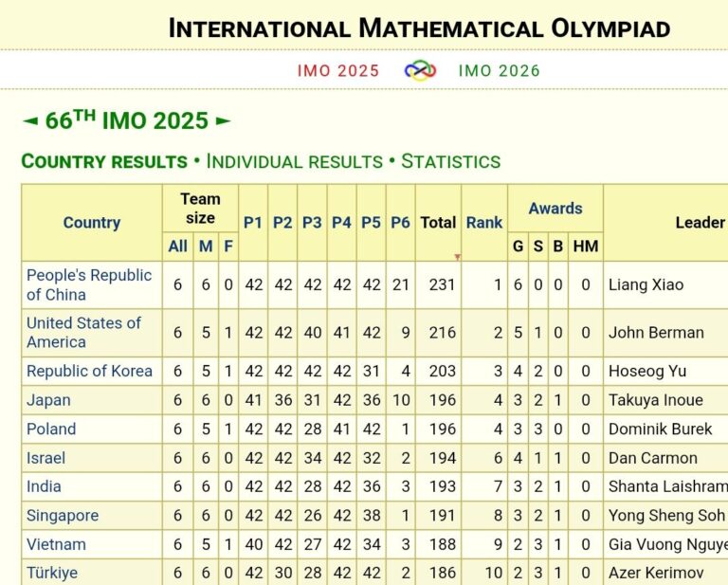Open Republic of Korea country link
Image resolution: width=728 pixels, height=585 pixels.
click(x=89, y=371)
